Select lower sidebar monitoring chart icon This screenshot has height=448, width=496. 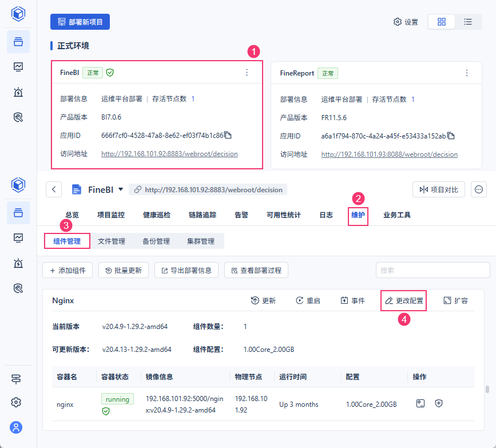(x=18, y=237)
